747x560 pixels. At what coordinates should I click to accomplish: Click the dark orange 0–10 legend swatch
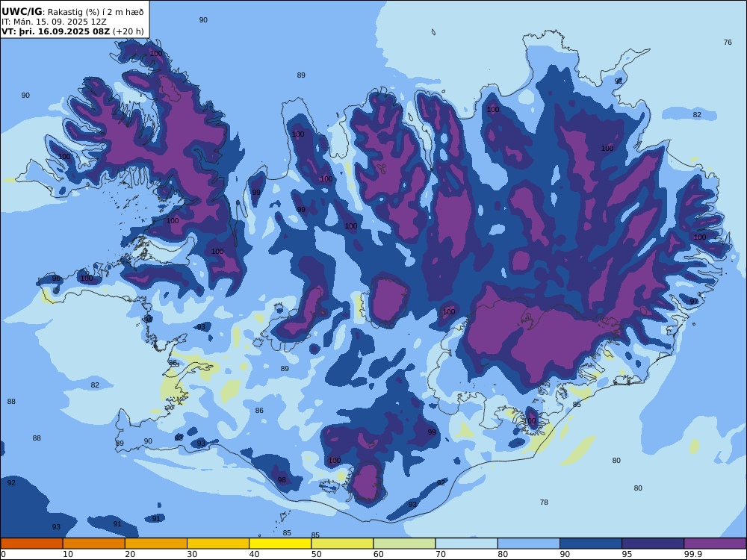31,544
